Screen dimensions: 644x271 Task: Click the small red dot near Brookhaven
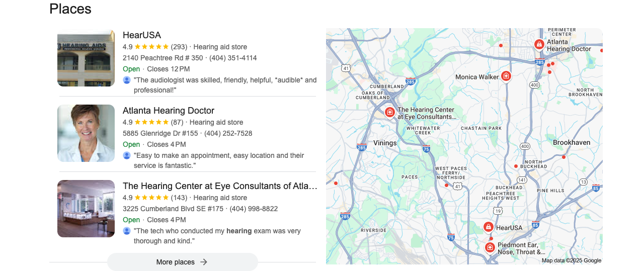coord(563,157)
